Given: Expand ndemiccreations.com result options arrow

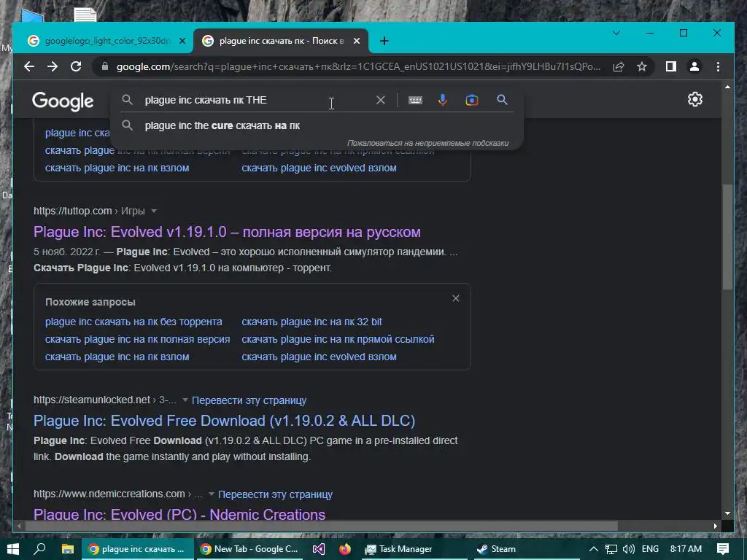Looking at the screenshot, I should [211, 494].
